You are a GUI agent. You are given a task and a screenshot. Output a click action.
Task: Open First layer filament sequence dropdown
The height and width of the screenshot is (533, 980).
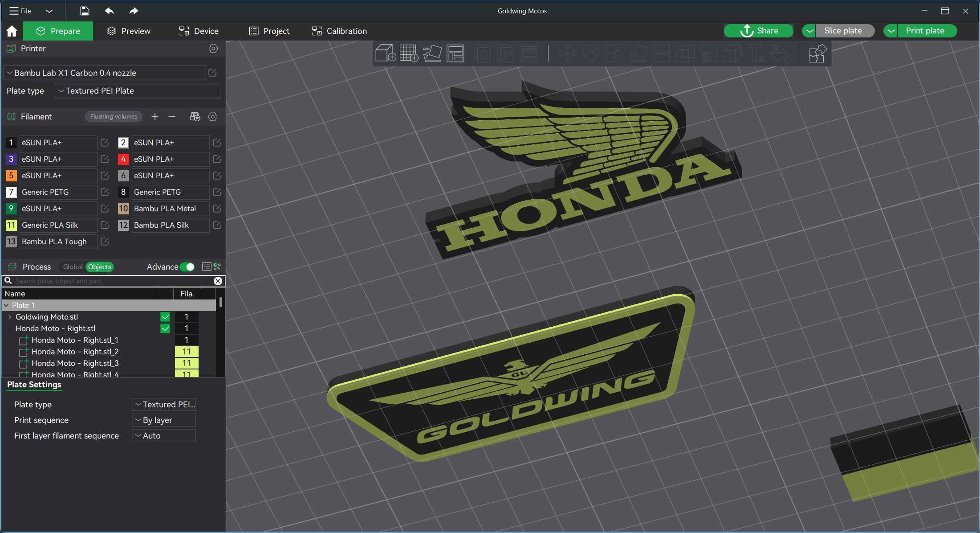164,436
